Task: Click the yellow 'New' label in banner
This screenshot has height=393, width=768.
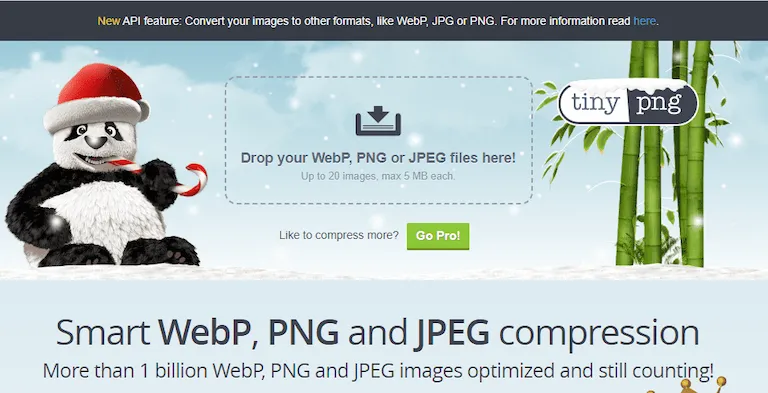Action: coord(108,21)
